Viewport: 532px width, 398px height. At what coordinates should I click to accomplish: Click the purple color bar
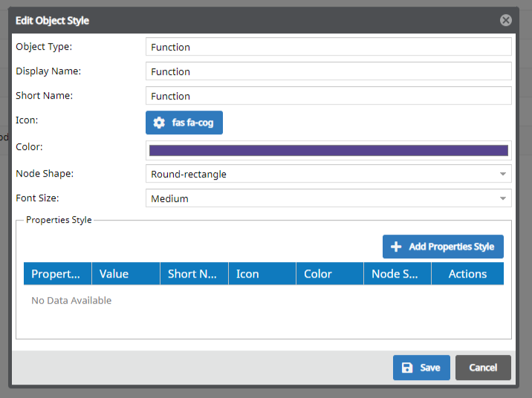(x=328, y=150)
